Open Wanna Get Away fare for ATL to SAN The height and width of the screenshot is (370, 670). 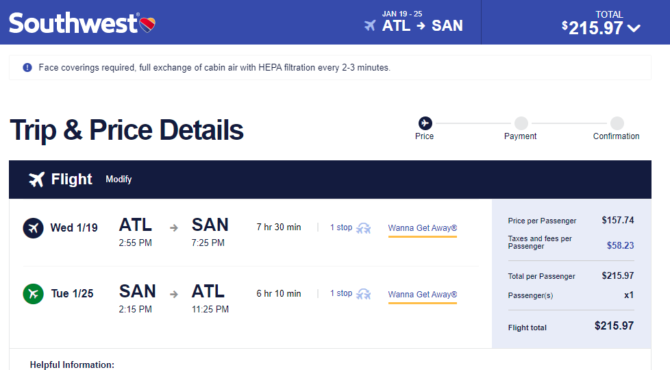[423, 228]
